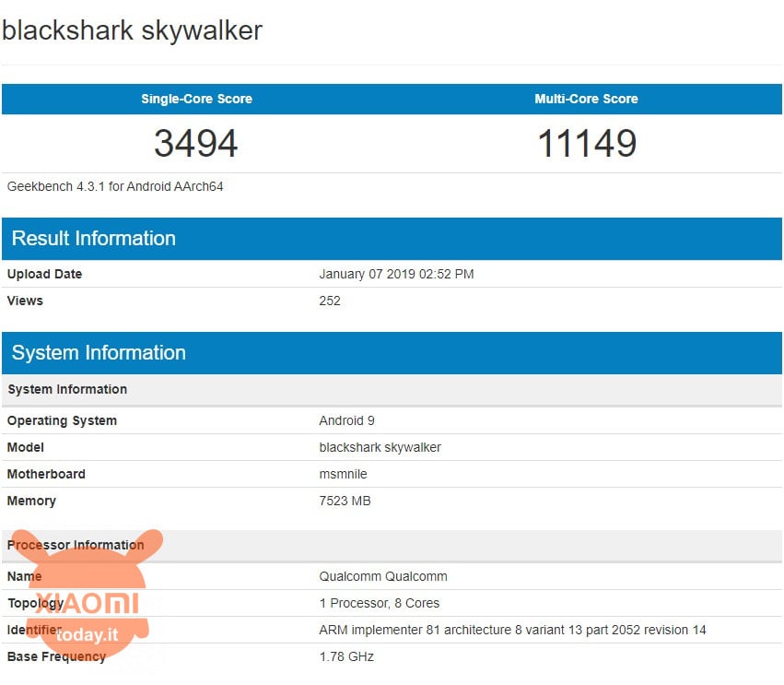The height and width of the screenshot is (685, 784).
Task: Click the Operating System label
Action: [x=62, y=420]
